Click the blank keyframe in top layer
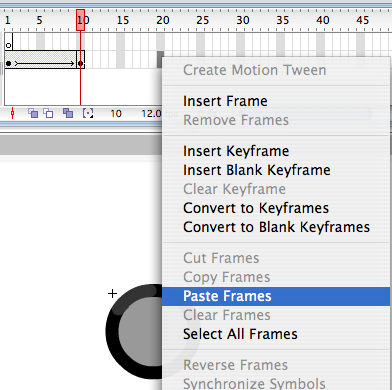This screenshot has height=390, width=392. 9,42
